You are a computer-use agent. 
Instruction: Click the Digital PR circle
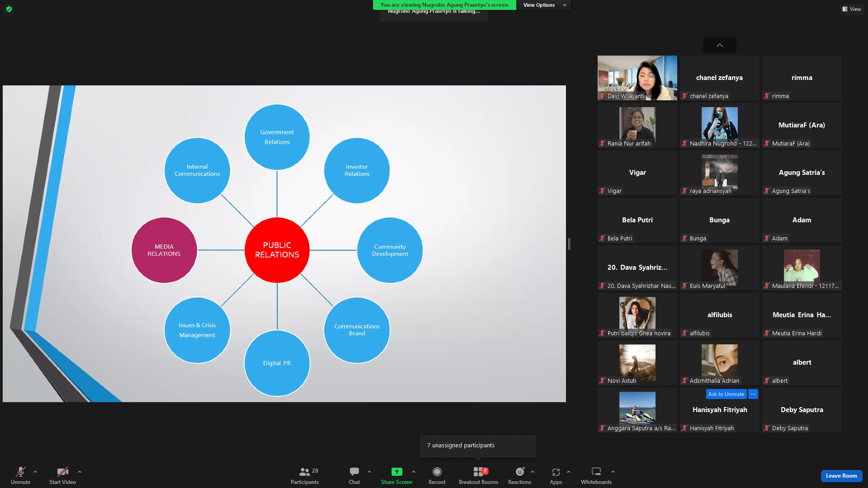(x=277, y=363)
